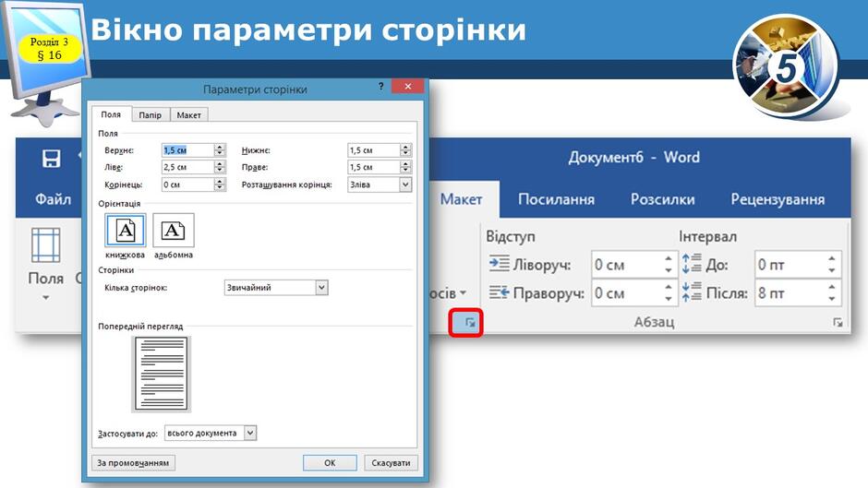Adjust the Нижнє margin spinner arrows

pyautogui.click(x=405, y=150)
